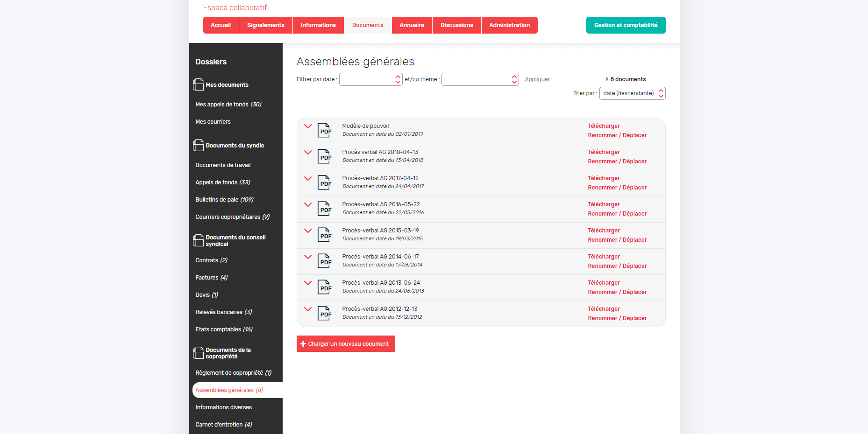This screenshot has height=434, width=868.
Task: Open the Trier par date (descendante) dropdown
Action: (x=633, y=93)
